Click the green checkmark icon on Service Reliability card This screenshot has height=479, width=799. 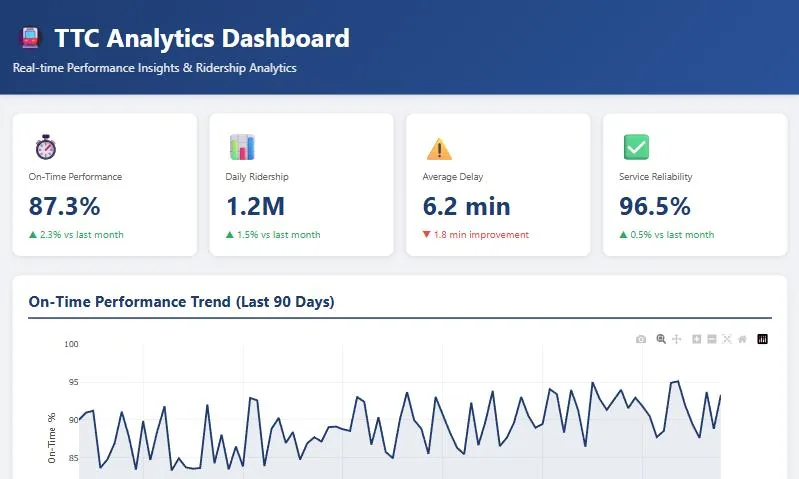coord(636,147)
